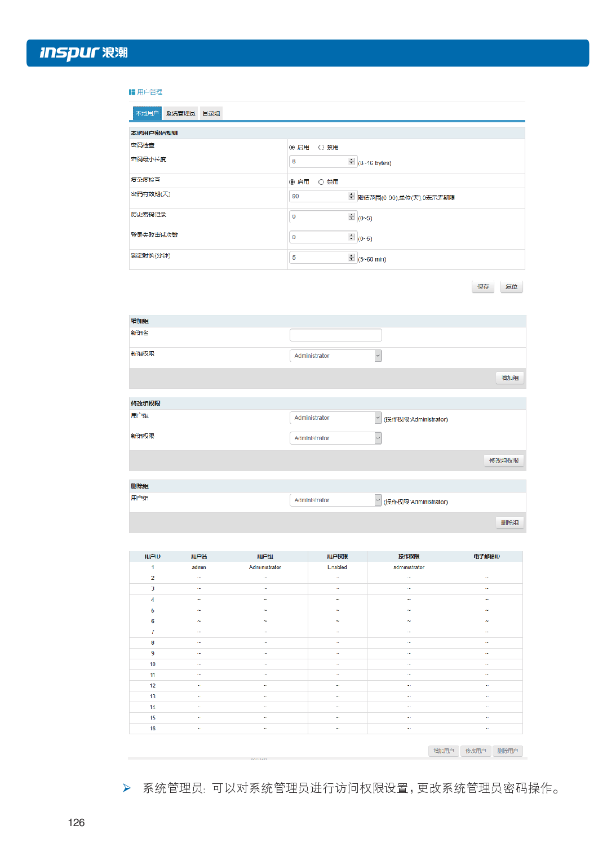Click the stepper arrows for 锁定时长(分钟)

(x=352, y=258)
